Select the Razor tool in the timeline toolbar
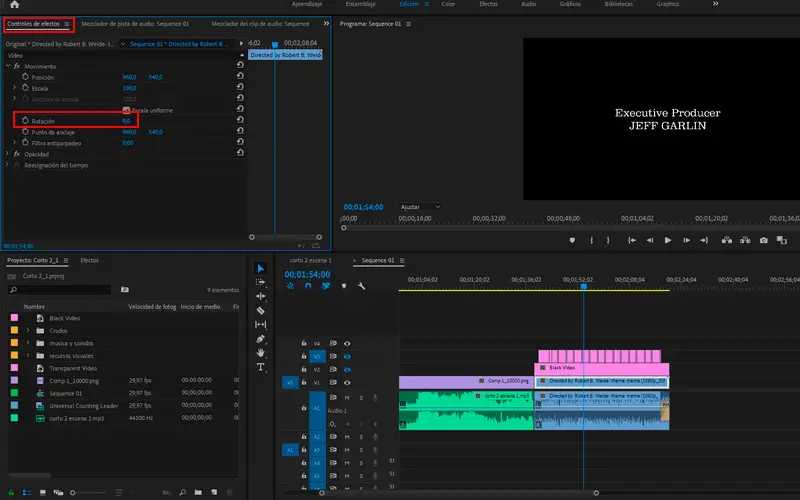 261,311
